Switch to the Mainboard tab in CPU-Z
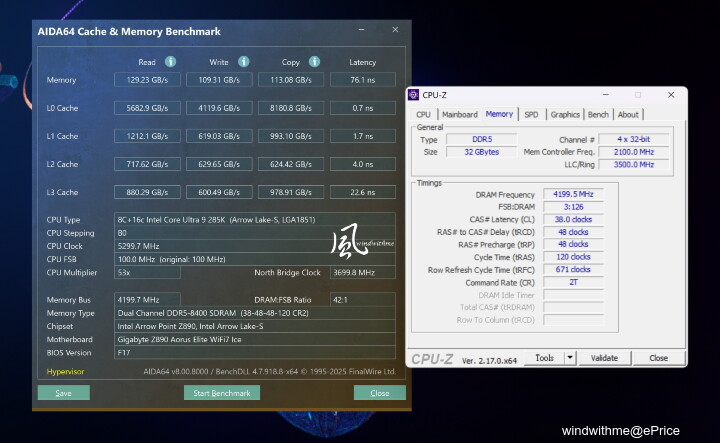720x443 pixels. (460, 115)
